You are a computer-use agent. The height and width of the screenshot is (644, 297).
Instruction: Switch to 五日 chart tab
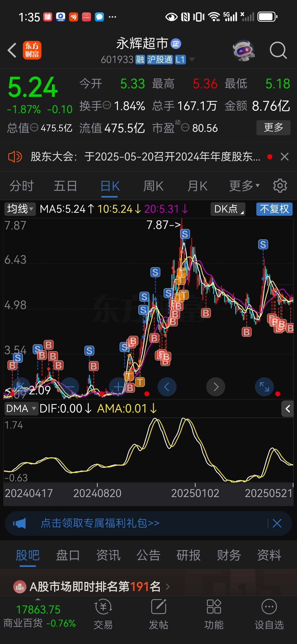click(x=65, y=186)
